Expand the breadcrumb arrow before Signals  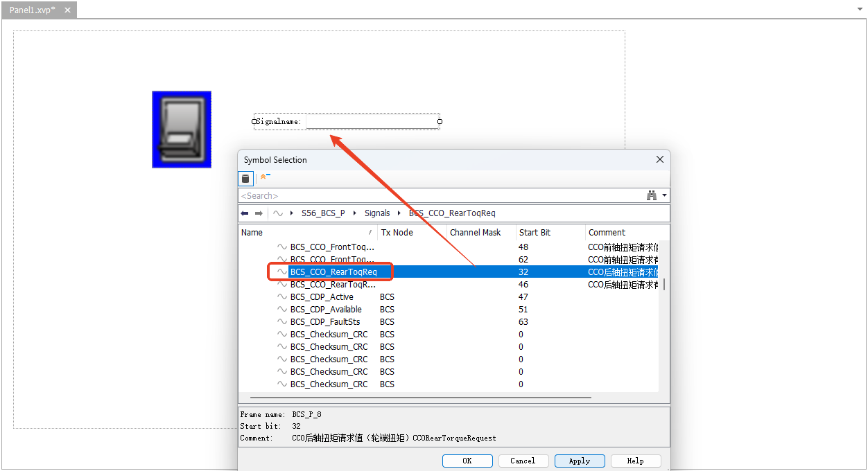355,213
